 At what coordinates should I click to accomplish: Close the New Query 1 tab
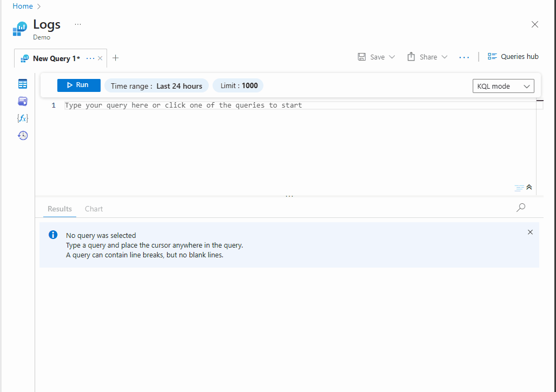[100, 58]
